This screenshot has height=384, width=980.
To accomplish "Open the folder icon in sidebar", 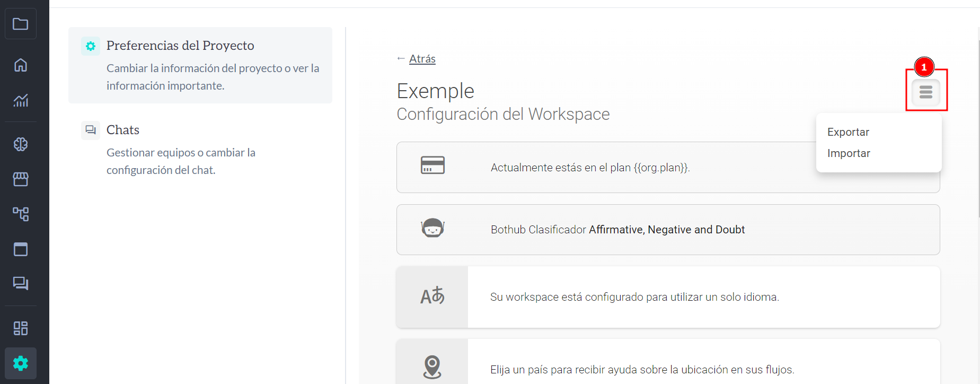I will 21,24.
